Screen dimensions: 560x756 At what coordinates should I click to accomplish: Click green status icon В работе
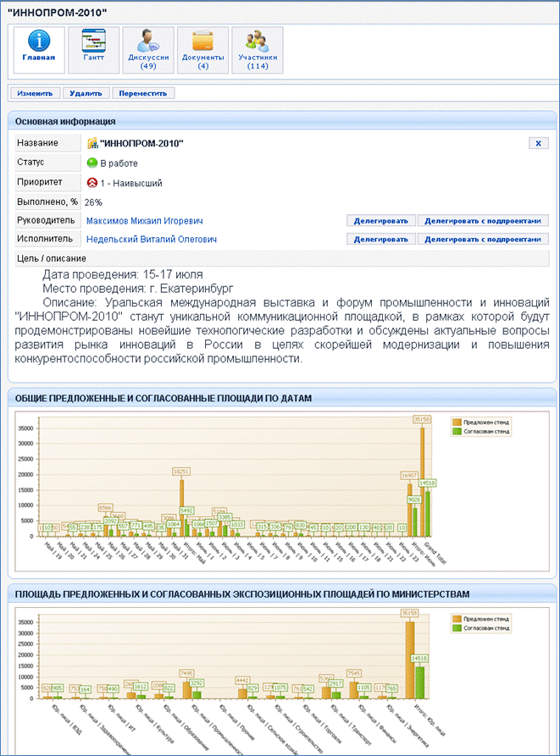point(91,163)
